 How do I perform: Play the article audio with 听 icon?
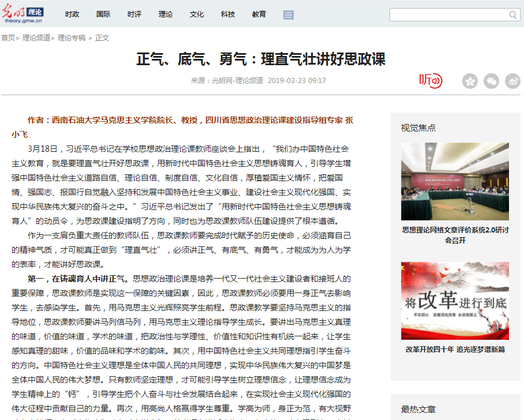pyautogui.click(x=431, y=81)
